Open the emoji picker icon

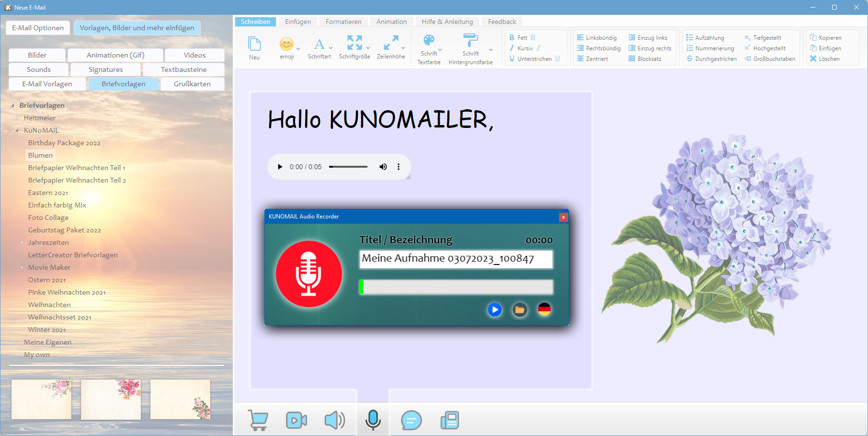point(286,44)
